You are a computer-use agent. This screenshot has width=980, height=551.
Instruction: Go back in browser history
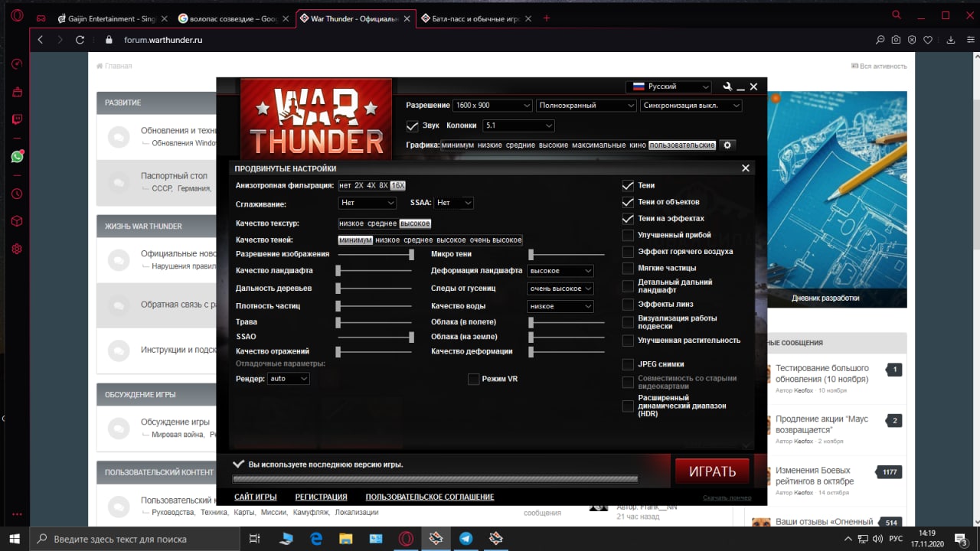tap(40, 40)
